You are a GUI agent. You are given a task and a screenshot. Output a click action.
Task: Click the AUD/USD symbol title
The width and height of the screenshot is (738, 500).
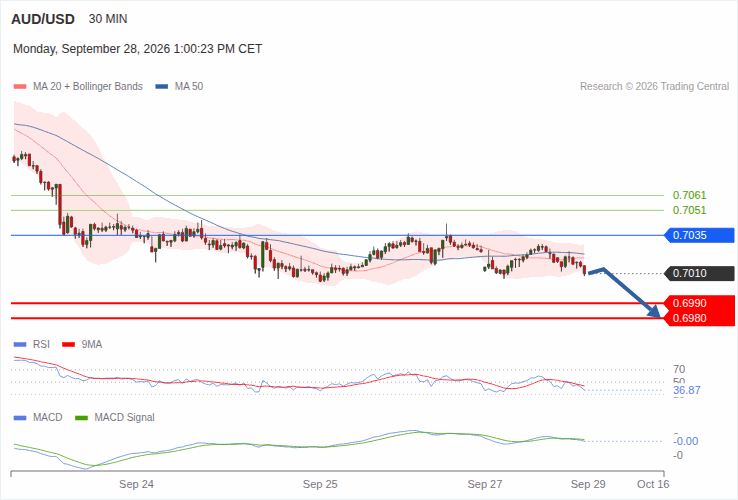tap(43, 19)
